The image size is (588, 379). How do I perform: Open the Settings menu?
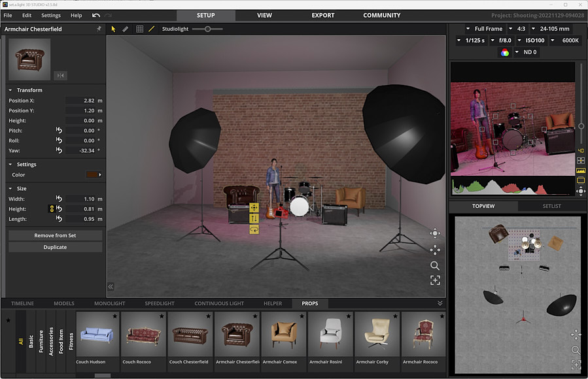click(50, 15)
